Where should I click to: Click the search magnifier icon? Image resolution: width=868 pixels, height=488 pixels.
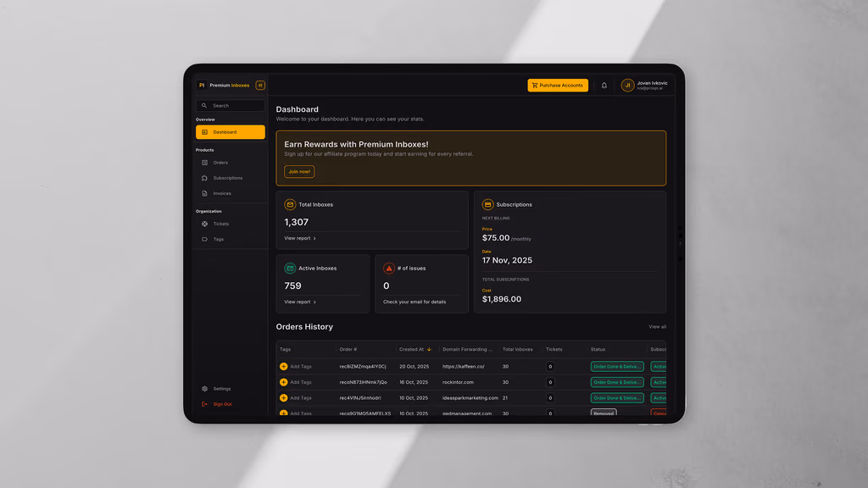click(x=204, y=106)
